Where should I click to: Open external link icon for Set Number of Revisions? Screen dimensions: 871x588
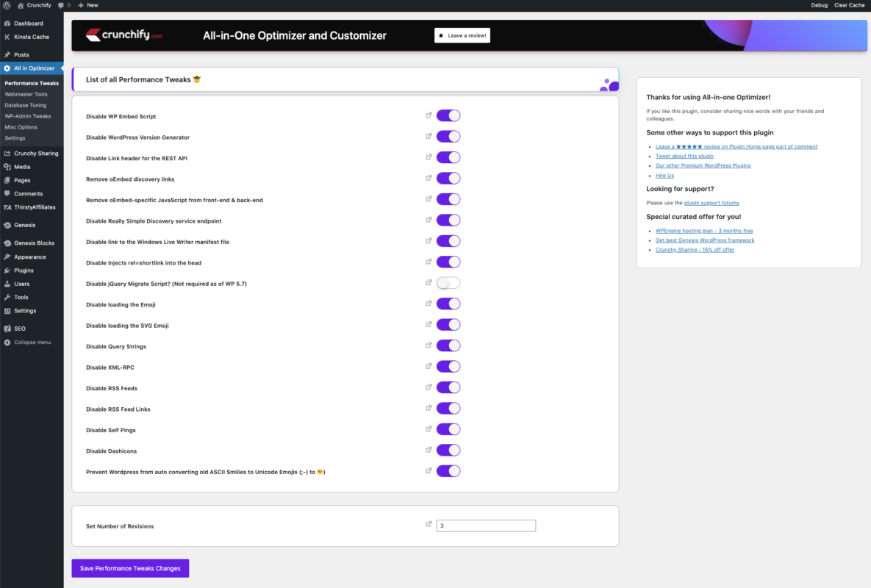click(x=429, y=524)
